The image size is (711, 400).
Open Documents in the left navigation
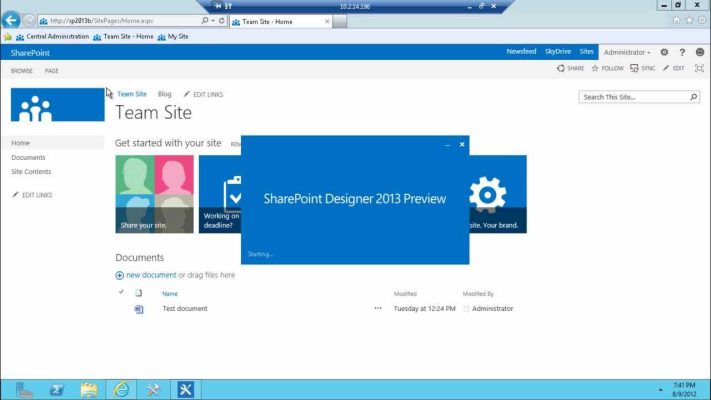28,157
